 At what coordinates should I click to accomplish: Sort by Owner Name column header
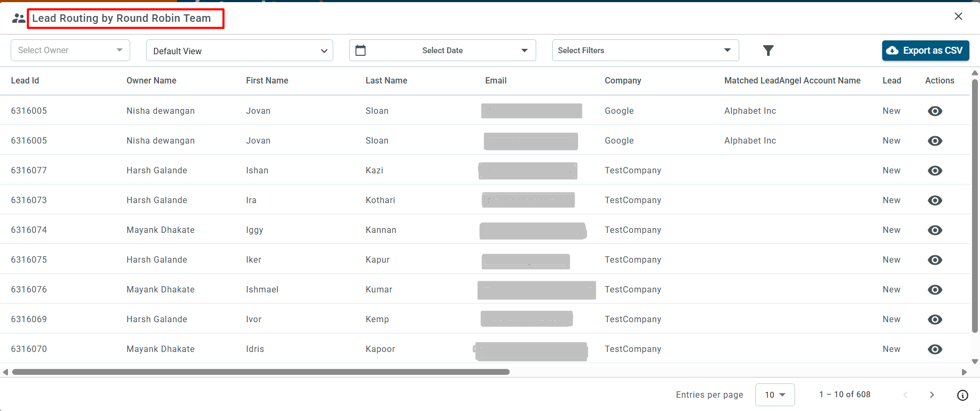click(151, 81)
